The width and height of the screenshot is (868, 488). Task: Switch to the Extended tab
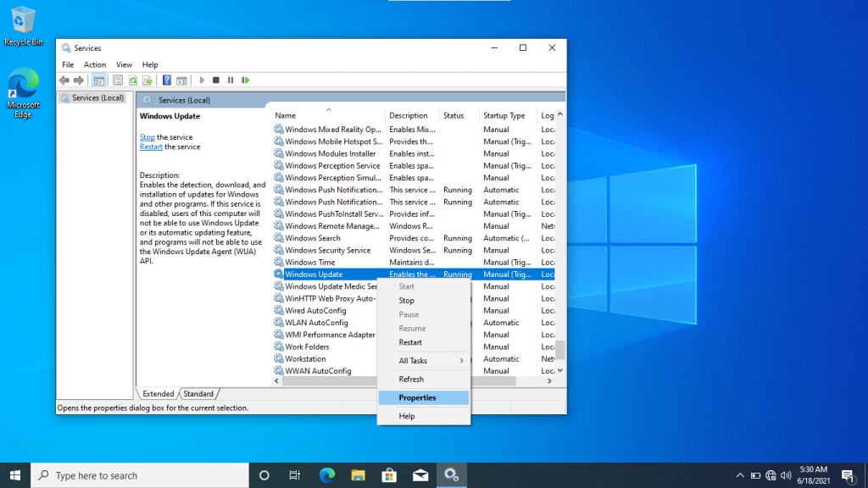click(159, 394)
